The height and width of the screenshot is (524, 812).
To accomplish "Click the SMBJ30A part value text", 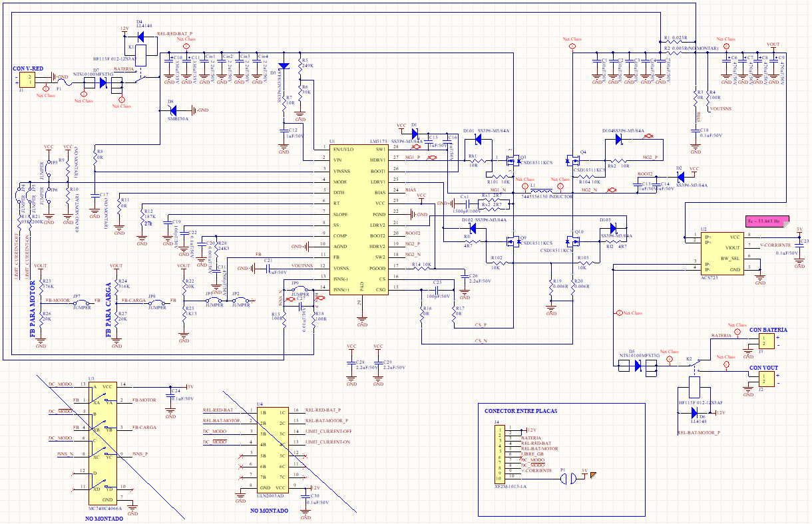I will pos(178,120).
